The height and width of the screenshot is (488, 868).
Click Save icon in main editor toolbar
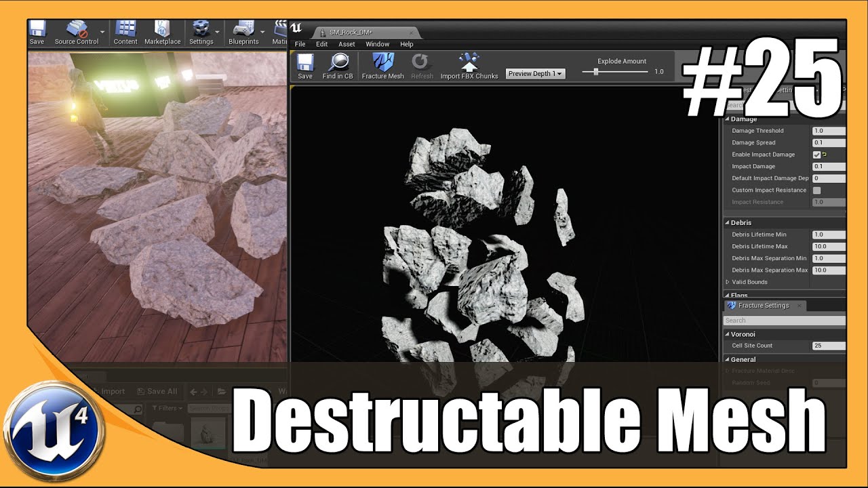point(37,32)
